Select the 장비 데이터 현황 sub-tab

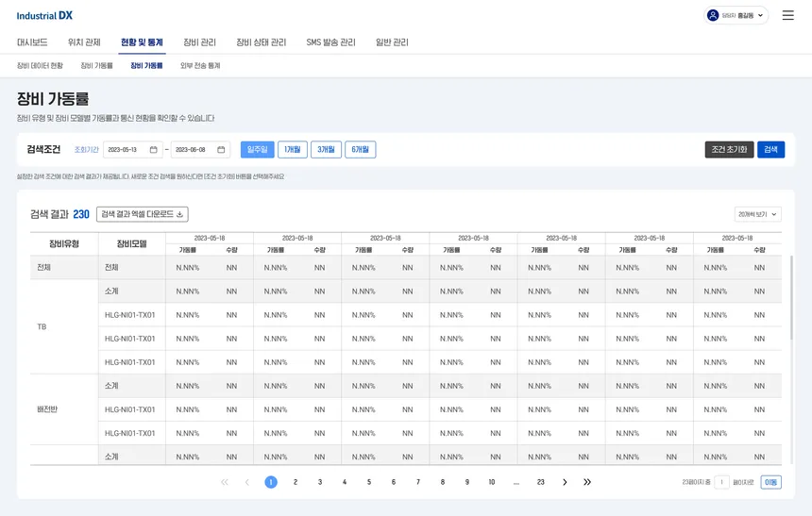40,66
